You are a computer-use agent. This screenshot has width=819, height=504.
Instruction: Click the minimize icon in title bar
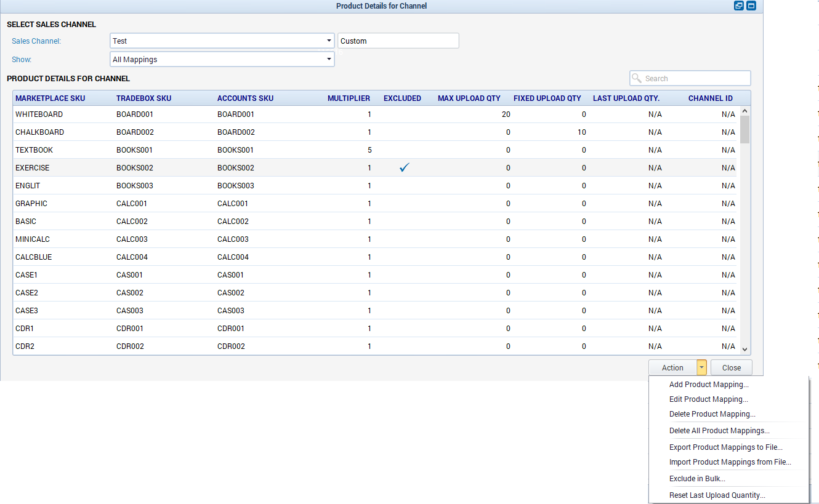click(x=751, y=6)
